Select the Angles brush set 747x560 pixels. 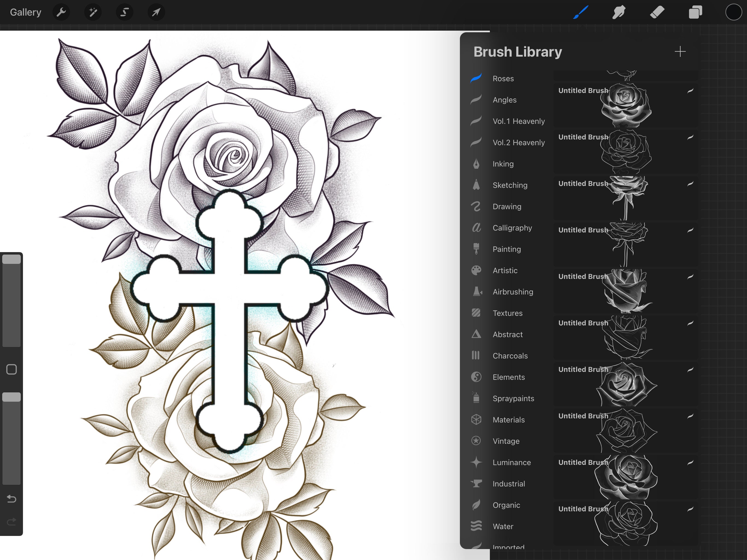504,100
